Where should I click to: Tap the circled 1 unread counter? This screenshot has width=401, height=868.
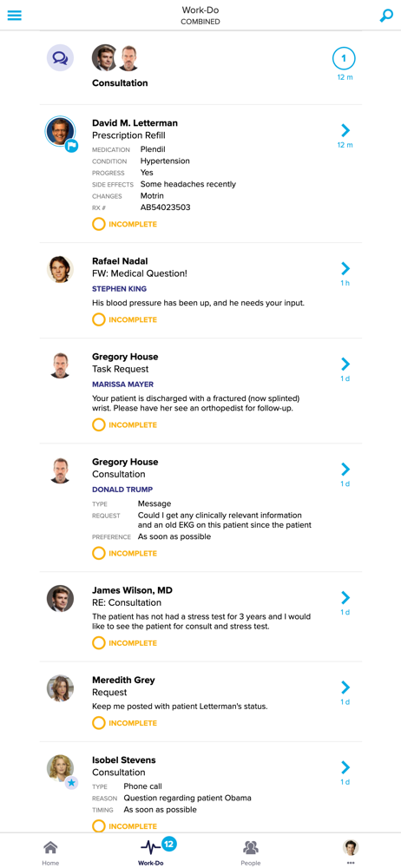pos(344,58)
